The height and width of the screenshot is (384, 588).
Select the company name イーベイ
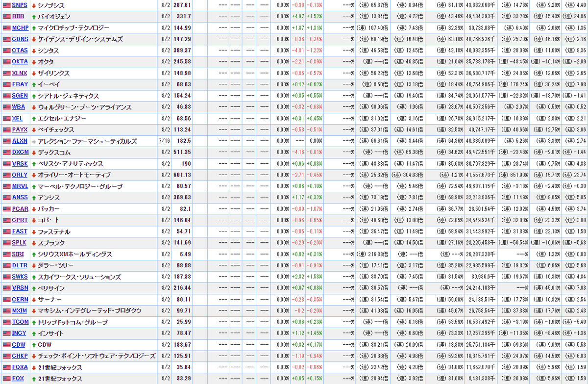50,84
